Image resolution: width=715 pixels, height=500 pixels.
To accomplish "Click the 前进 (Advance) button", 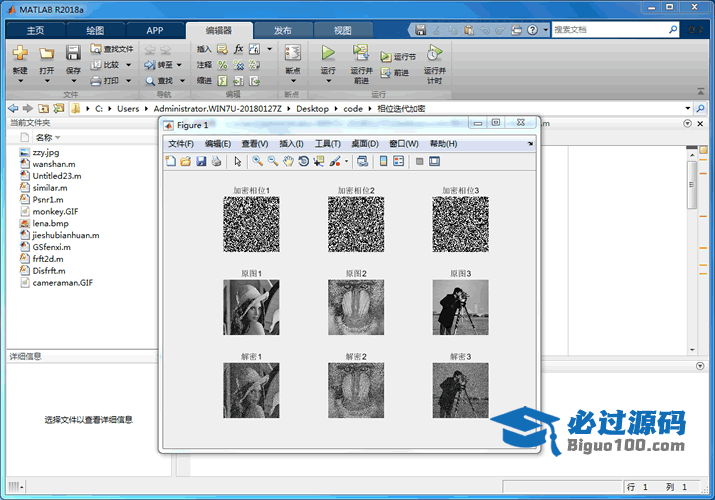I will point(395,72).
